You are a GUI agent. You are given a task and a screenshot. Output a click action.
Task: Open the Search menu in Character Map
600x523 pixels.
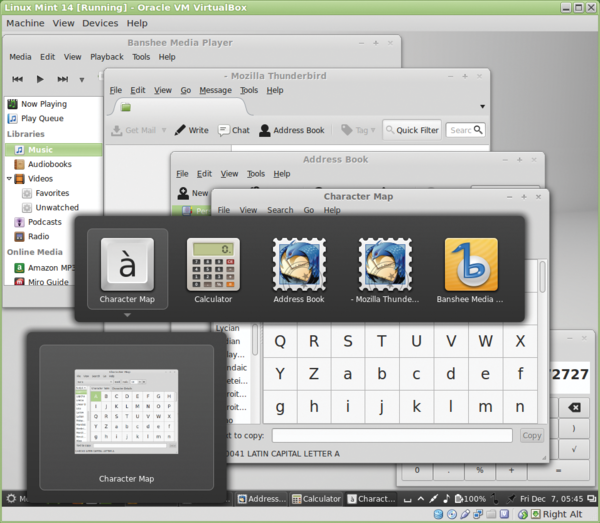(280, 211)
